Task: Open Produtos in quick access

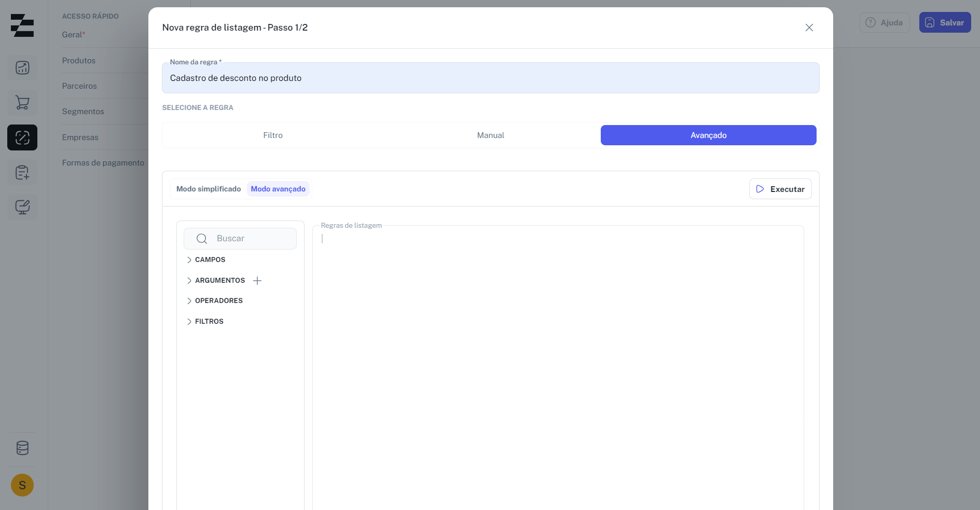Action: (x=79, y=61)
